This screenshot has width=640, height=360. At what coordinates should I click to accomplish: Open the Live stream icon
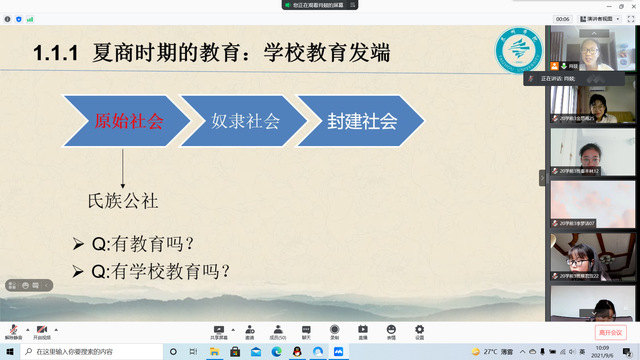(x=362, y=332)
